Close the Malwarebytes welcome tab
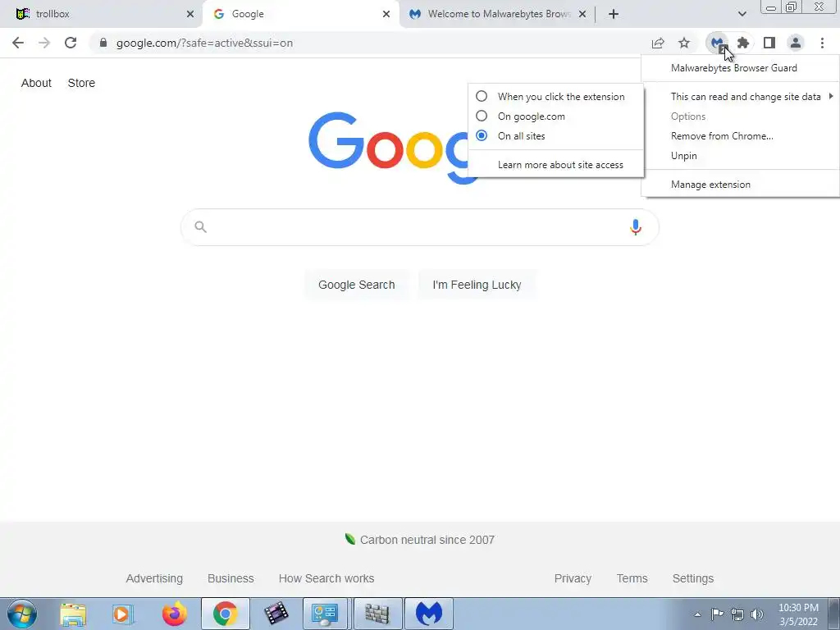Viewport: 840px width, 630px height. [582, 14]
